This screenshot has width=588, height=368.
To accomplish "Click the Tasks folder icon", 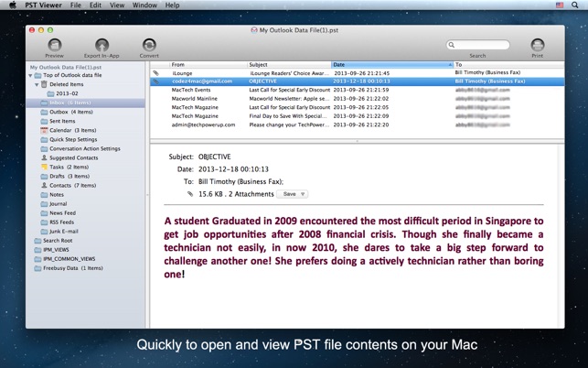I will [44, 167].
